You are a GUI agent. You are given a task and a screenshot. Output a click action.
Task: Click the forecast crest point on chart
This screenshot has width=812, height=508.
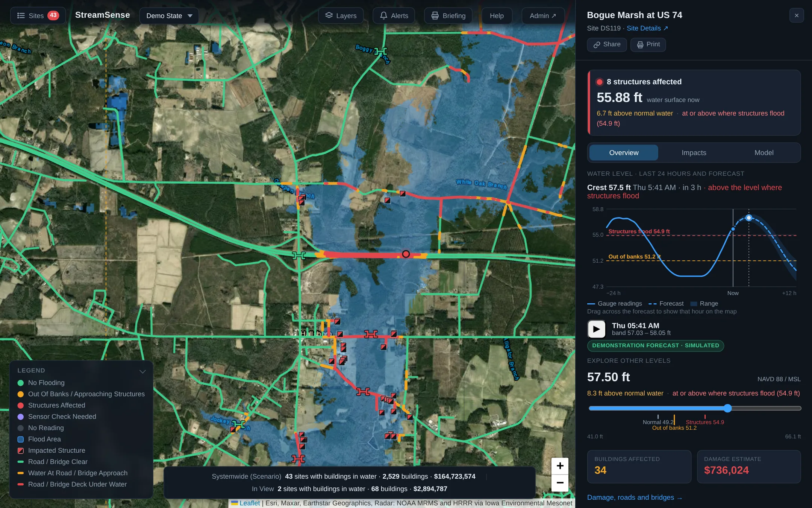tap(749, 218)
